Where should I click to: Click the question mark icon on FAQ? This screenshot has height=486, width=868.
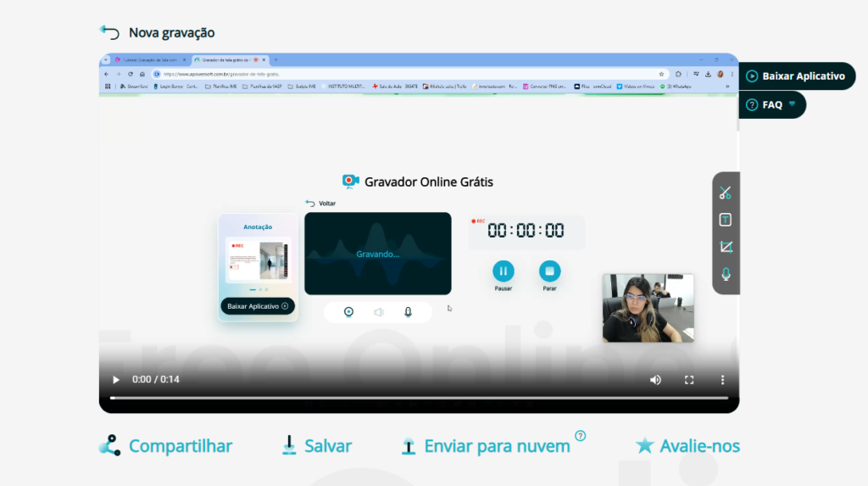point(752,105)
